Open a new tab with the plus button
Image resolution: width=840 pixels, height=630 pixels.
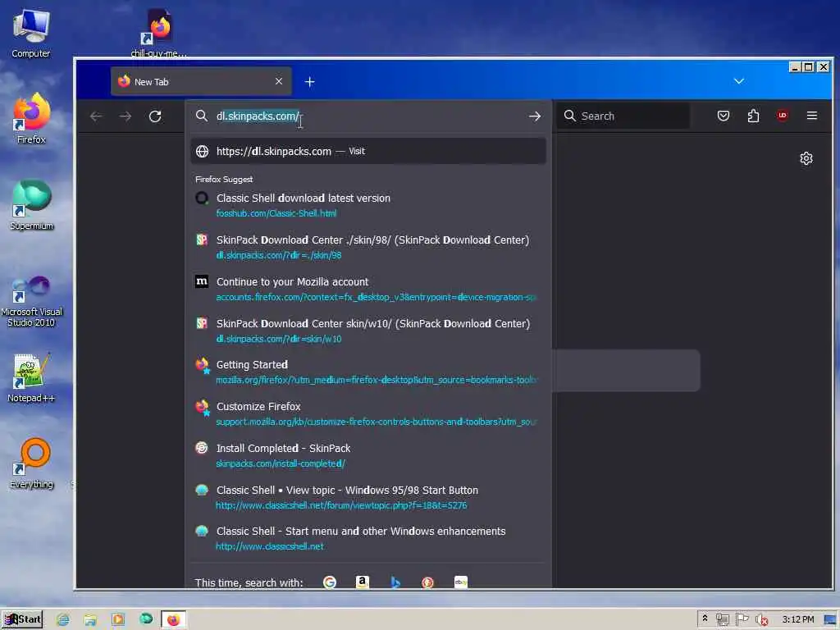(x=309, y=82)
